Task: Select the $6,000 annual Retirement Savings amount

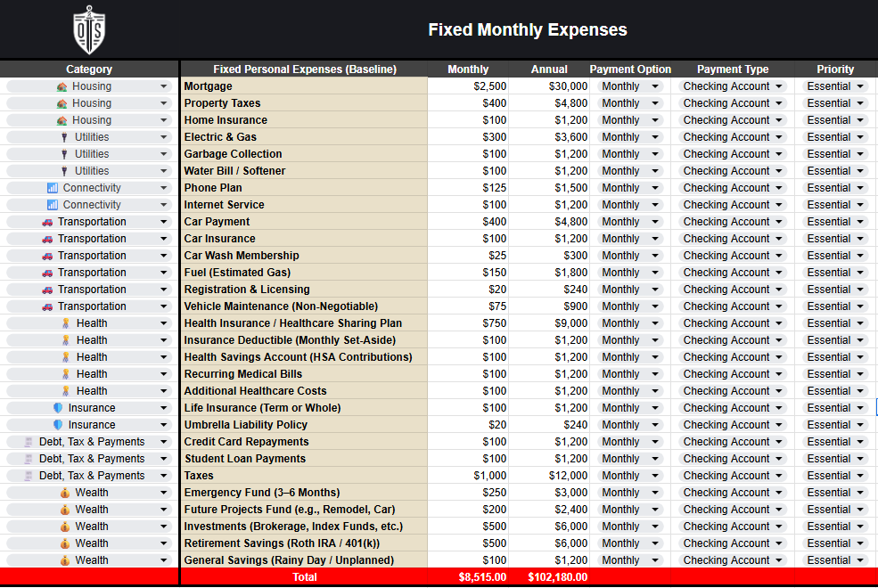Action: pyautogui.click(x=549, y=543)
